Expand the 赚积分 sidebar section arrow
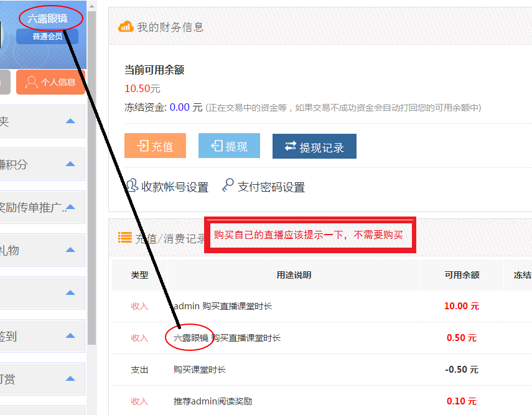Image resolution: width=532 pixels, height=415 pixels. point(70,164)
